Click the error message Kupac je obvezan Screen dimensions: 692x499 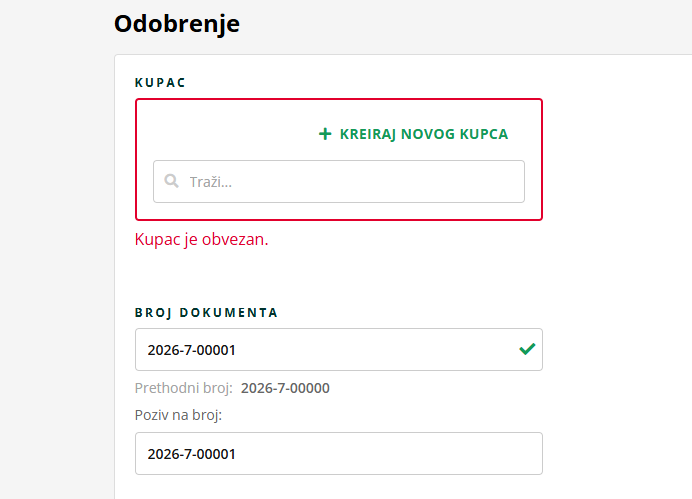[201, 240]
